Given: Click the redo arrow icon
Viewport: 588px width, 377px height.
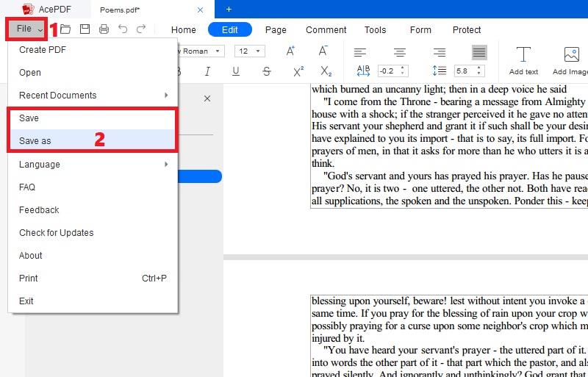Looking at the screenshot, I should (141, 29).
